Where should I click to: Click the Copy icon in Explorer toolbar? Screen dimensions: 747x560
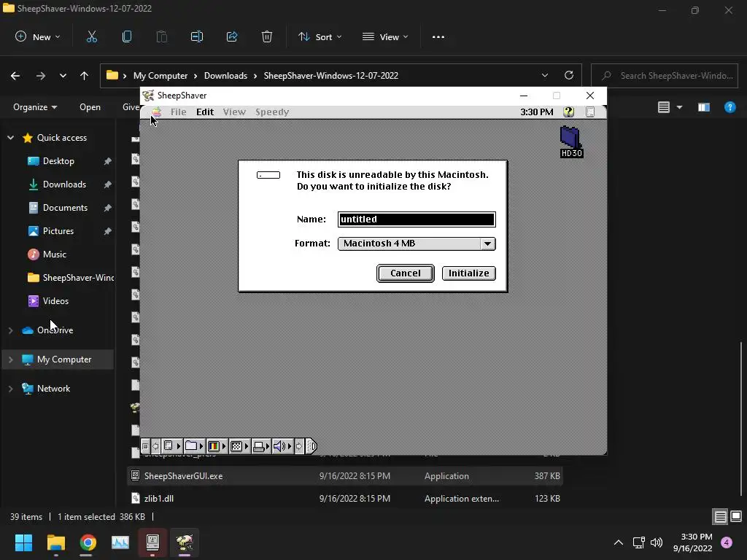coord(127,36)
